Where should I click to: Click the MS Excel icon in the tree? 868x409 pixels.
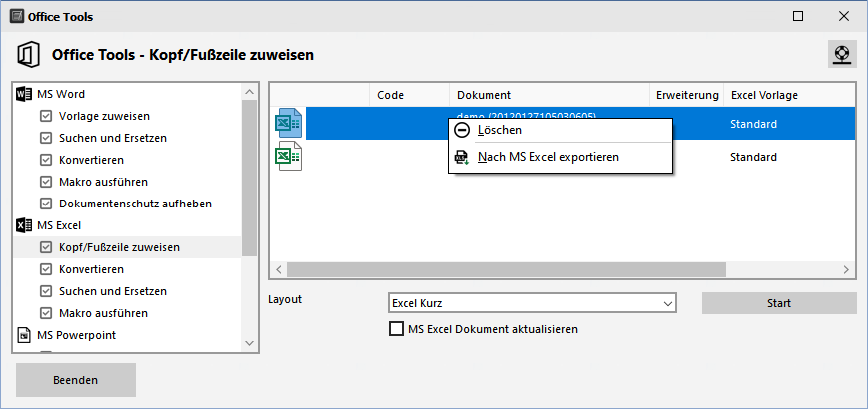[x=24, y=225]
